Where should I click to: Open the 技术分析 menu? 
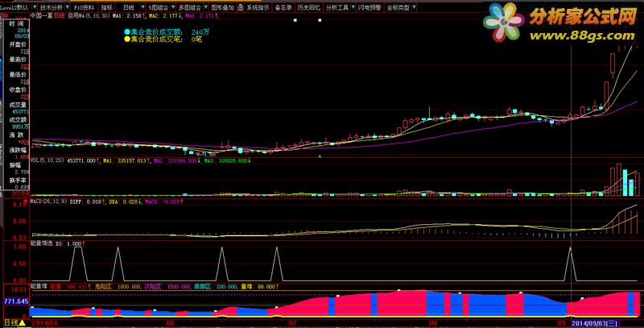[52, 7]
